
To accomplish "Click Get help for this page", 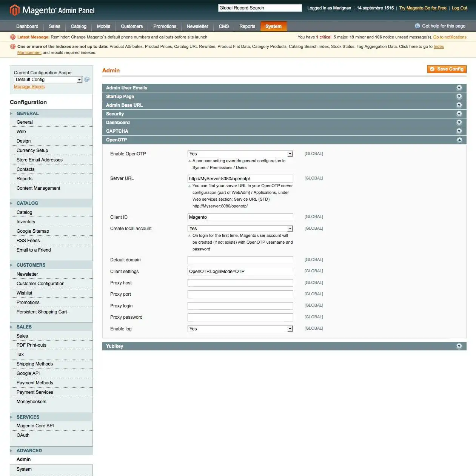I will (x=444, y=26).
